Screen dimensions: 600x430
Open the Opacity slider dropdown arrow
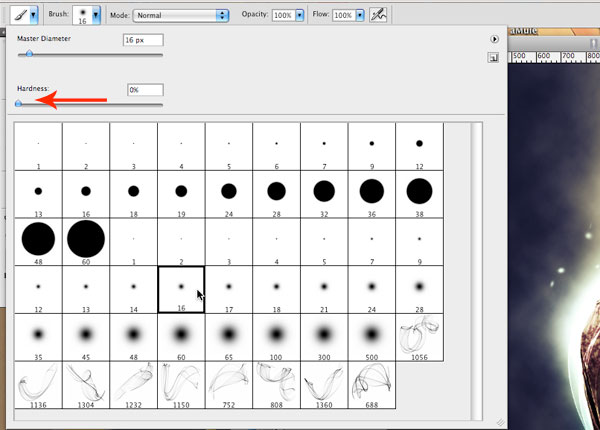(x=300, y=15)
